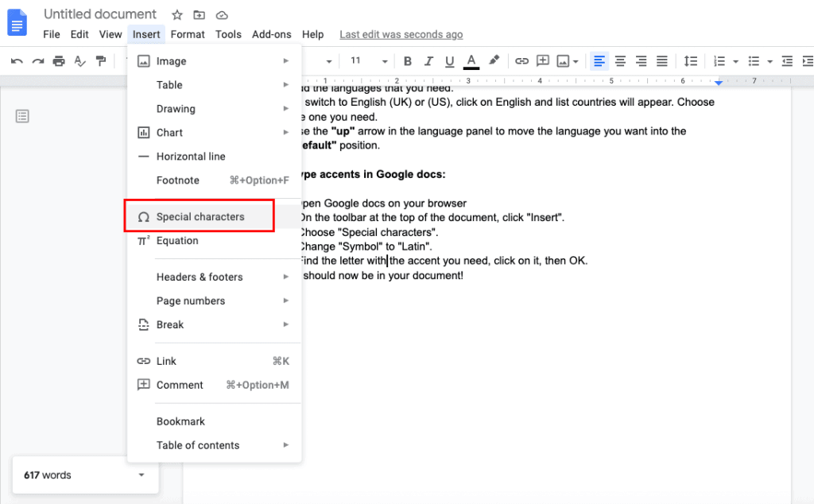Toggle Underline formatting
814x504 pixels.
[x=450, y=61]
